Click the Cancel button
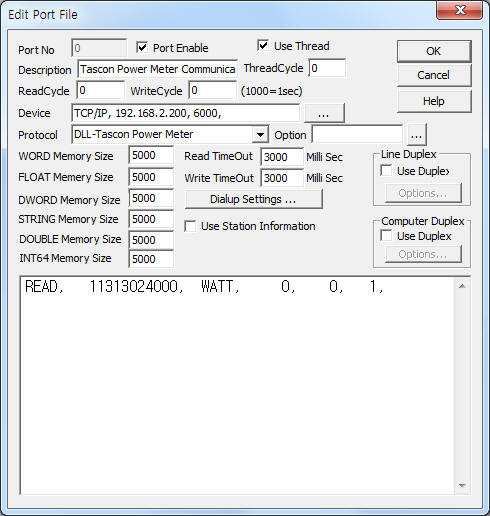490x516 pixels. tap(434, 75)
